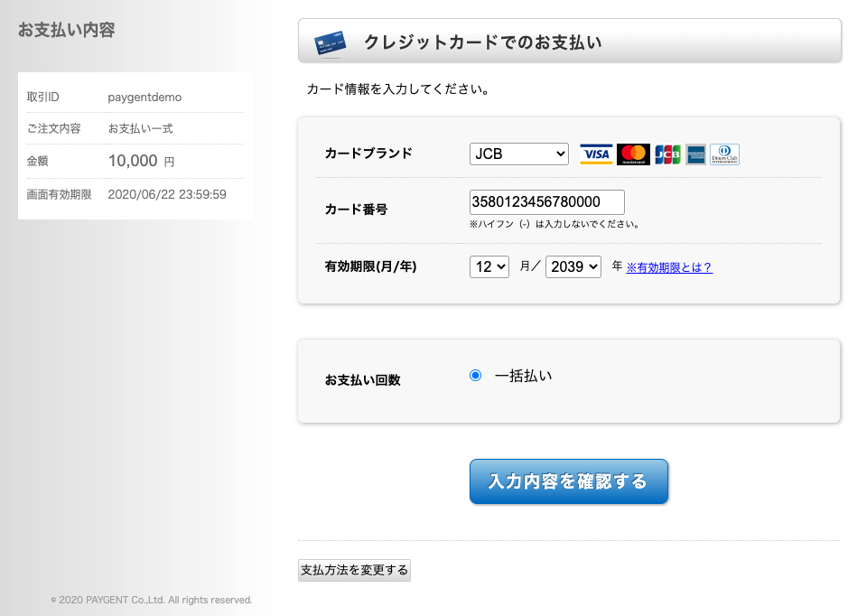The height and width of the screenshot is (616, 848).
Task: Click the Mastercard logo
Action: click(633, 154)
